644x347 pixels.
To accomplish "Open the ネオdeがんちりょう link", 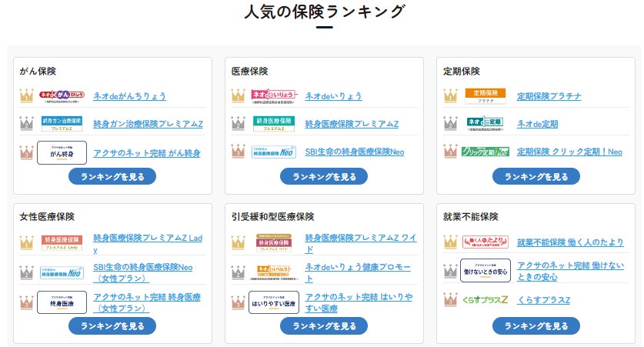I will (129, 96).
